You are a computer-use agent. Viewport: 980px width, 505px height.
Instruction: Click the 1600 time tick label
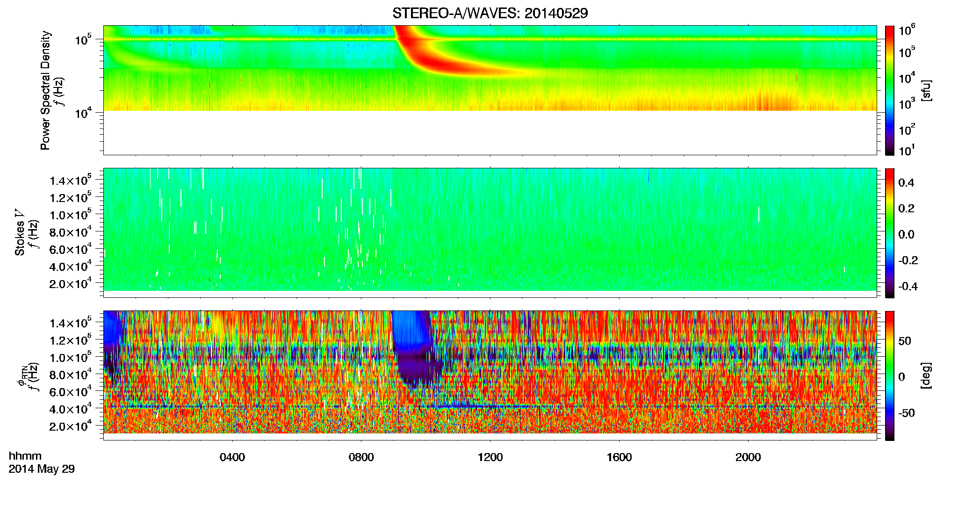[x=619, y=457]
